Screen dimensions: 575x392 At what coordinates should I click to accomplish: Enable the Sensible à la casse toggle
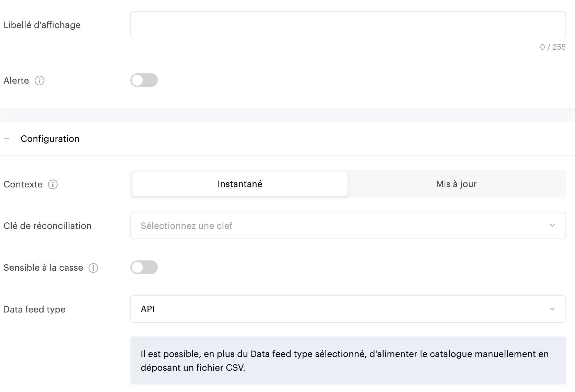[x=144, y=267]
